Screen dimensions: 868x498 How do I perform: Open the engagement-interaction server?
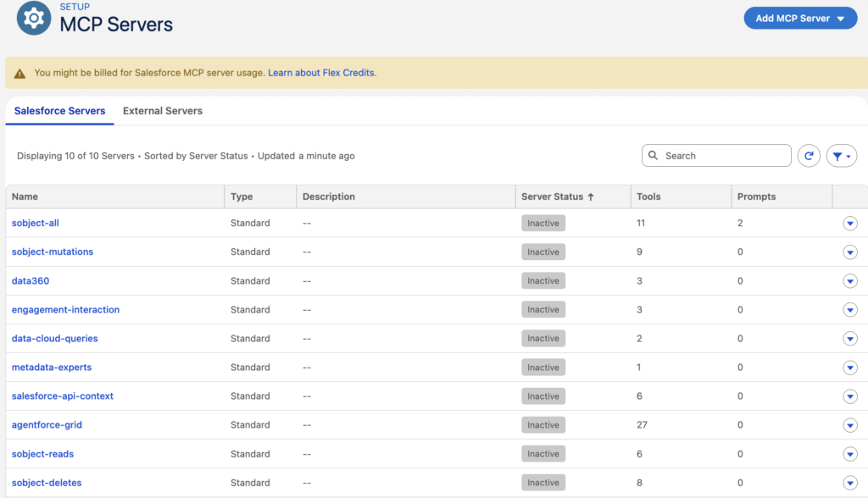click(x=65, y=309)
